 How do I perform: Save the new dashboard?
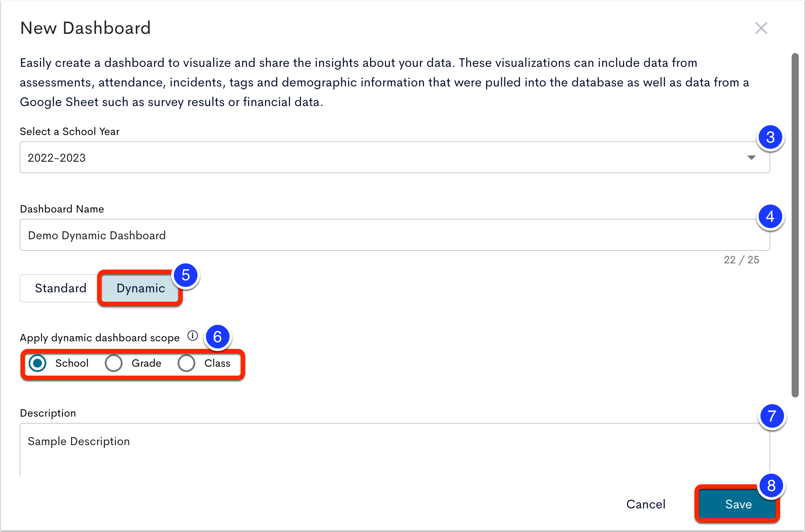click(x=738, y=504)
